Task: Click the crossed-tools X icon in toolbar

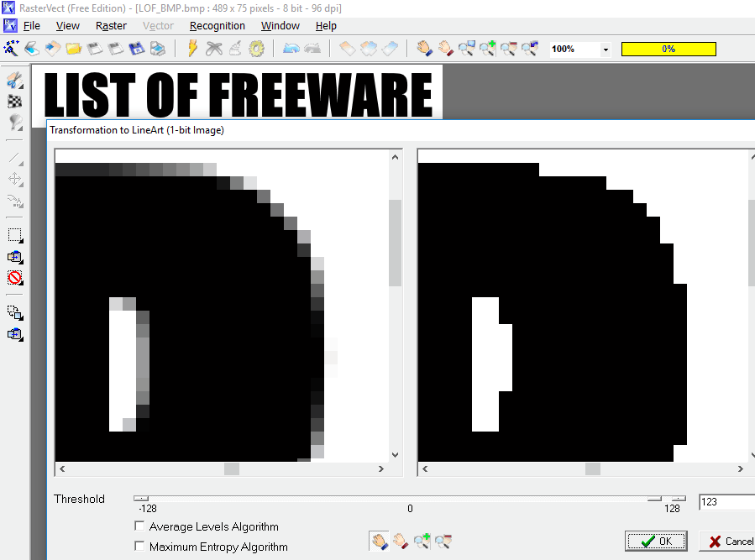Action: click(214, 48)
